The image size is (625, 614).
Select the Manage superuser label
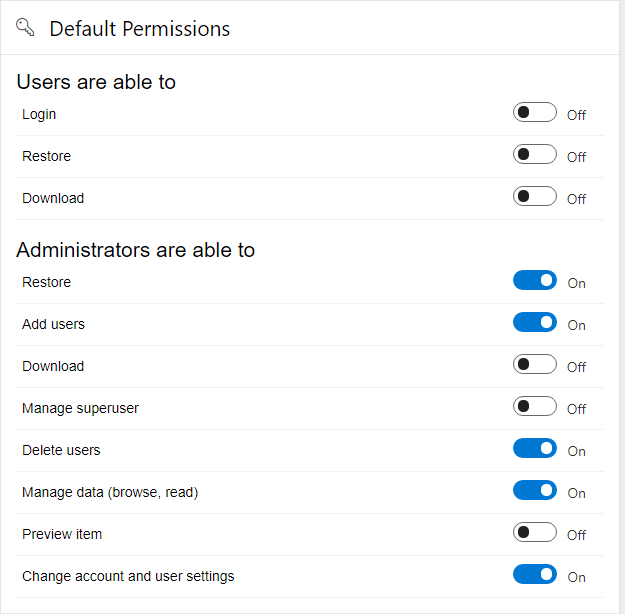tap(80, 408)
